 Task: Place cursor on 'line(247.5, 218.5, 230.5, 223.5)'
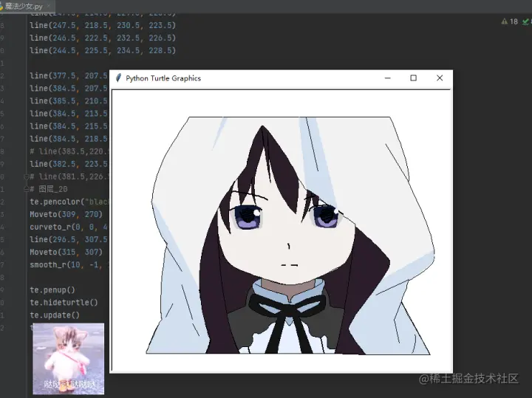pos(103,25)
